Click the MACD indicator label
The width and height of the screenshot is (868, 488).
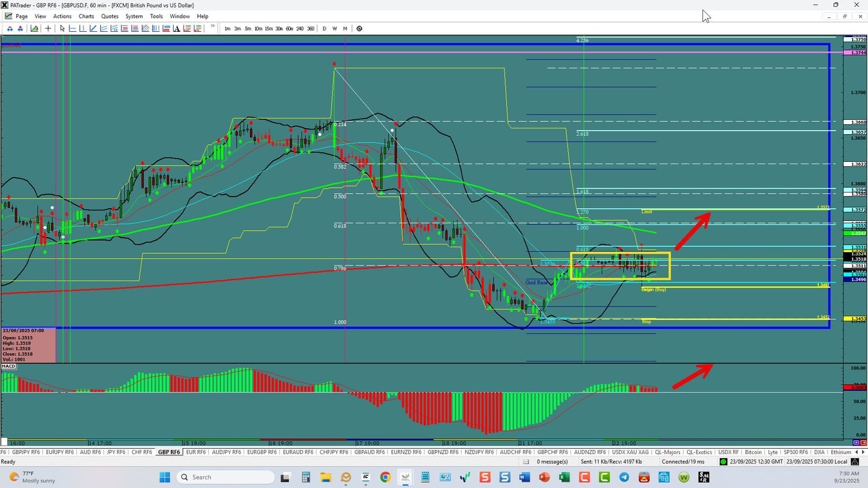pyautogui.click(x=9, y=366)
